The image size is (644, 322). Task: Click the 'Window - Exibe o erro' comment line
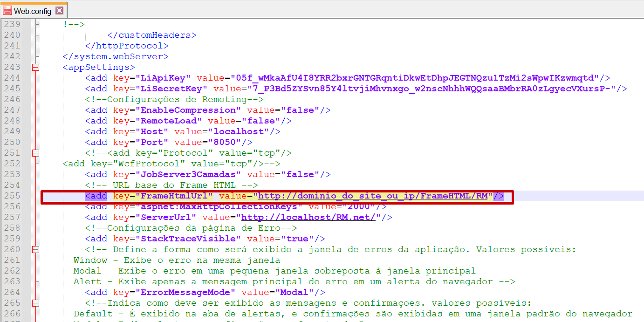point(177,260)
